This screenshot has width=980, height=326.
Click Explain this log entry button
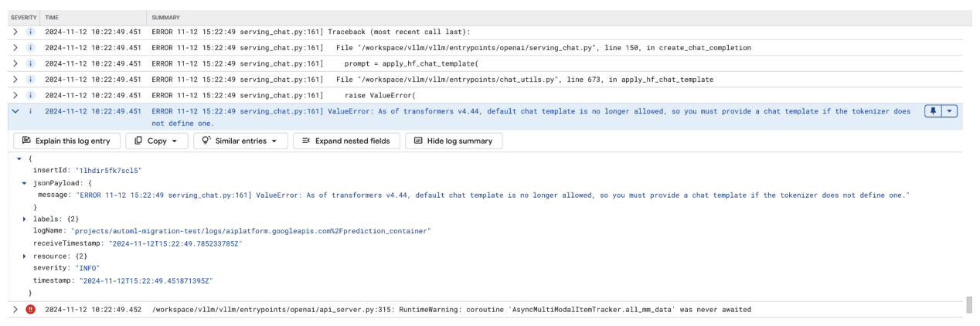coord(66,141)
